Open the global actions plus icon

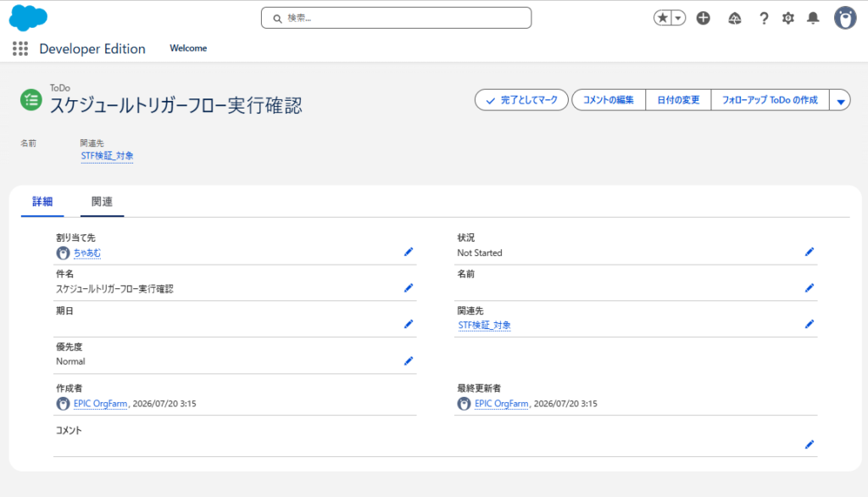[x=703, y=18]
